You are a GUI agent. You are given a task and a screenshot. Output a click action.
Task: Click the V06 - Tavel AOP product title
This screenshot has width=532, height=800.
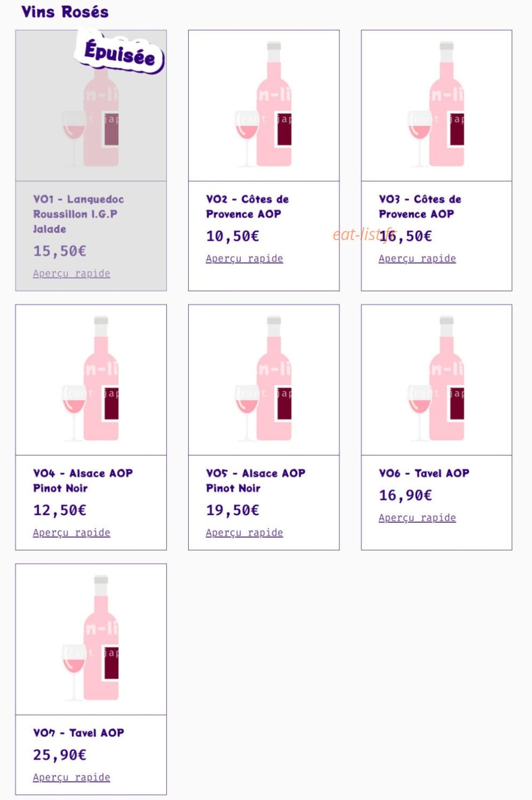coord(424,473)
